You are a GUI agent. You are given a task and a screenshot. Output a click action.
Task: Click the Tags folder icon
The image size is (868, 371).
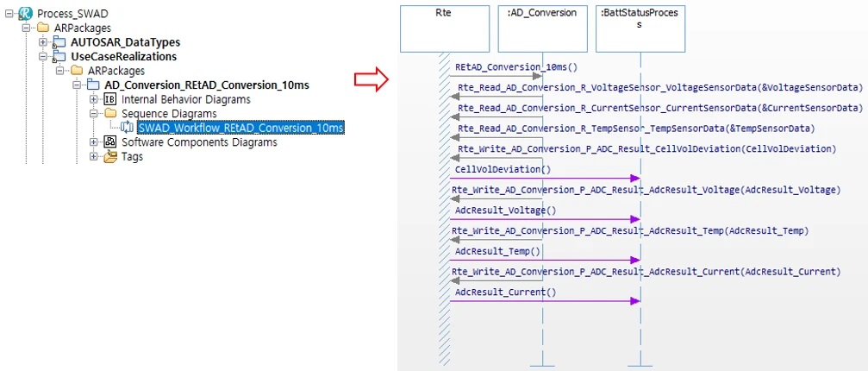[x=110, y=157]
